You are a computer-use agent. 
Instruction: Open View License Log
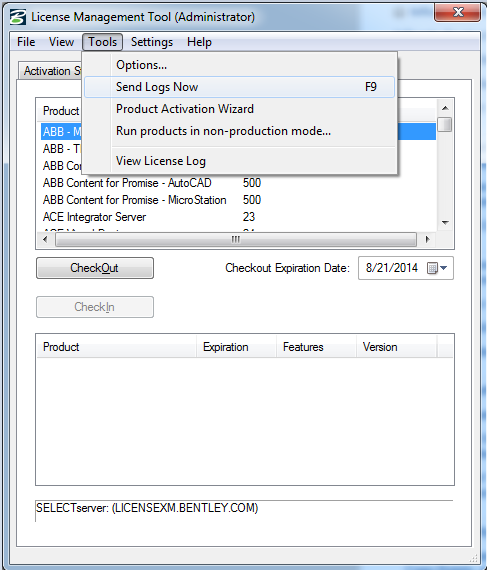(240, 161)
